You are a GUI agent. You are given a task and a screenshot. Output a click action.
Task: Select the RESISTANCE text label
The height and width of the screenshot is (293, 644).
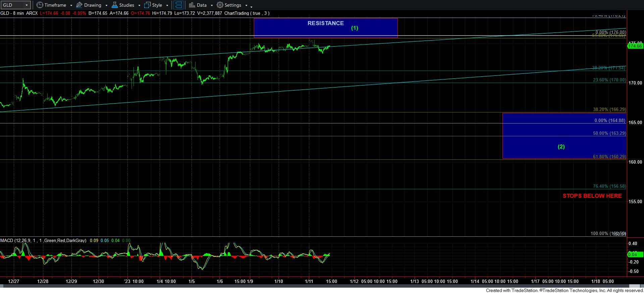[x=325, y=23]
